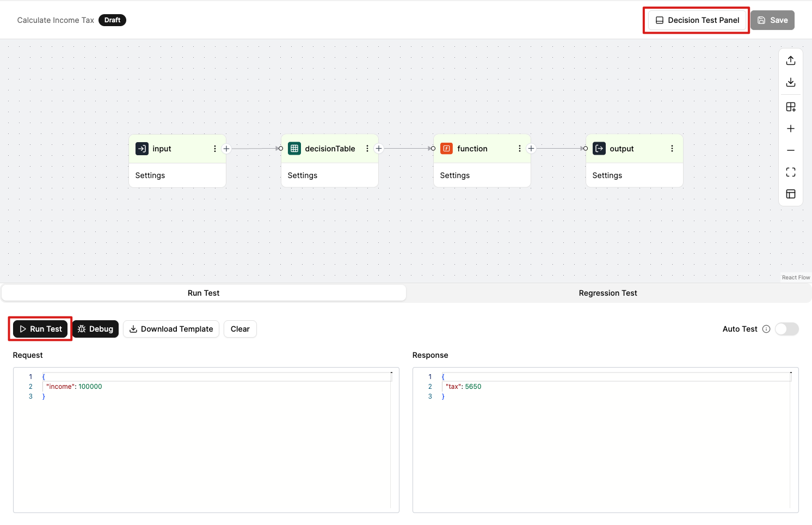Add a node after function using plus handle
This screenshot has width=812, height=525.
tap(531, 149)
